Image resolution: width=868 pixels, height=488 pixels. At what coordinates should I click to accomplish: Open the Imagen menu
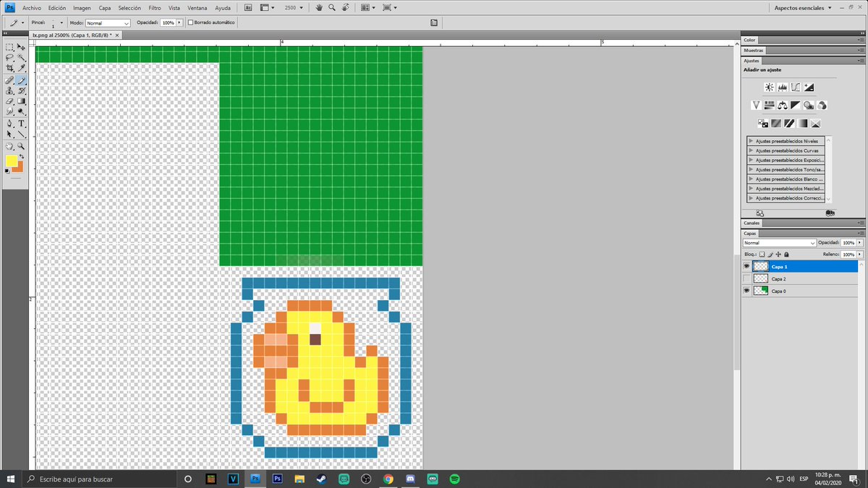[x=82, y=7]
